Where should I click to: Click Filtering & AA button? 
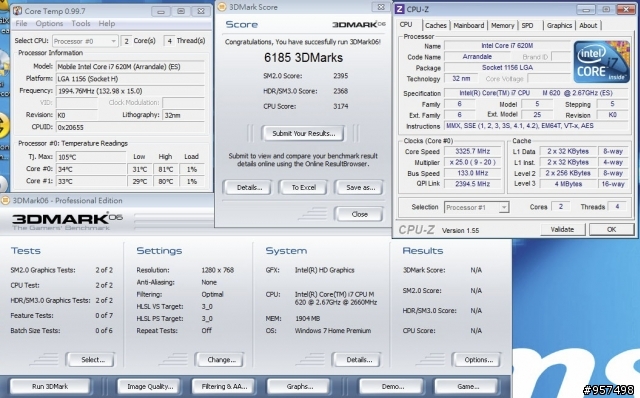pos(224,386)
